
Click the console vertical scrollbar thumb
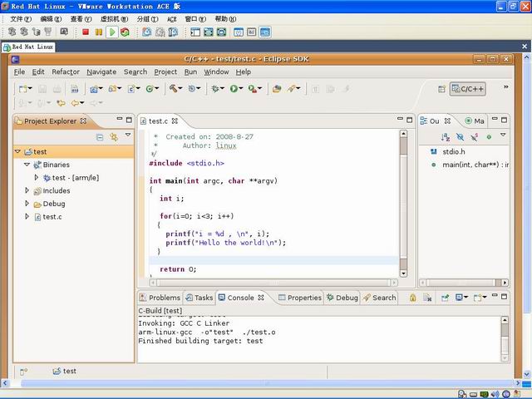pyautogui.click(x=505, y=330)
